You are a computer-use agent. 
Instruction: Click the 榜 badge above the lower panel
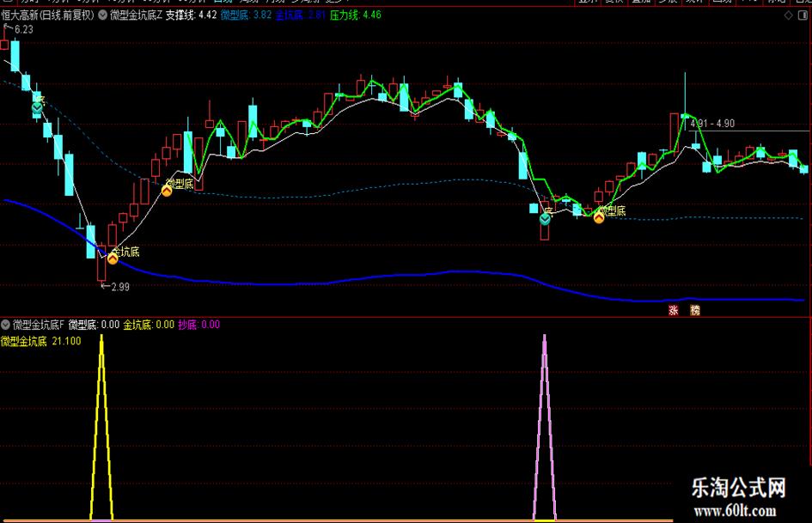694,310
